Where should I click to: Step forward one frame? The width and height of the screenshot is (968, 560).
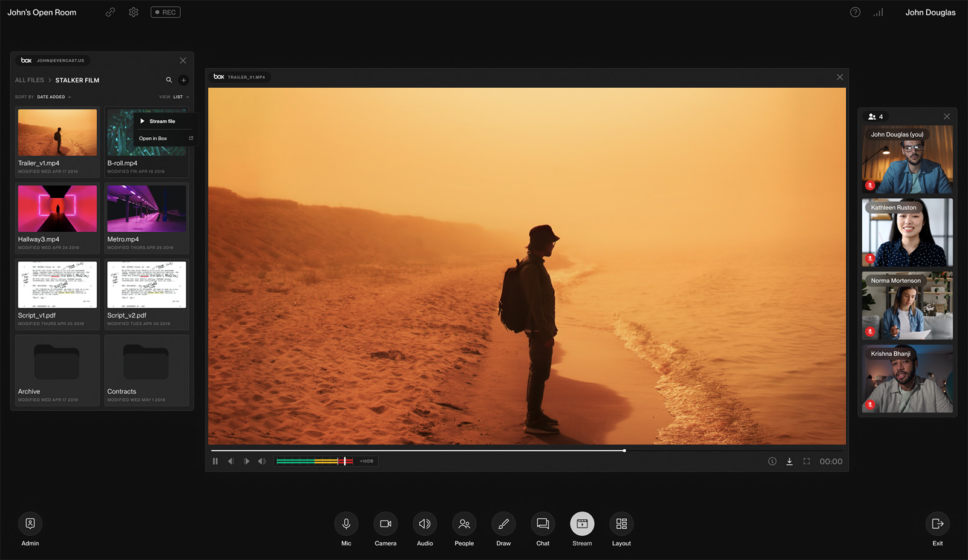pos(246,461)
